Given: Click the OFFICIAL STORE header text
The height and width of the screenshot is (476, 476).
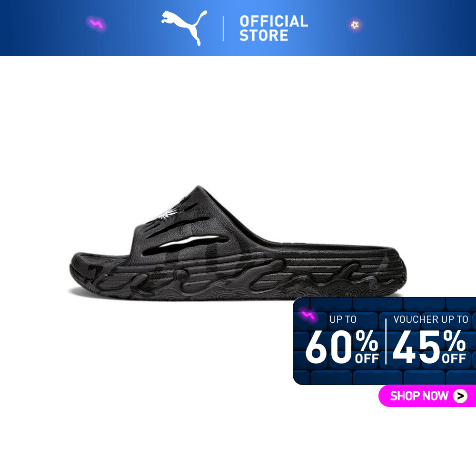Looking at the screenshot, I should [274, 28].
